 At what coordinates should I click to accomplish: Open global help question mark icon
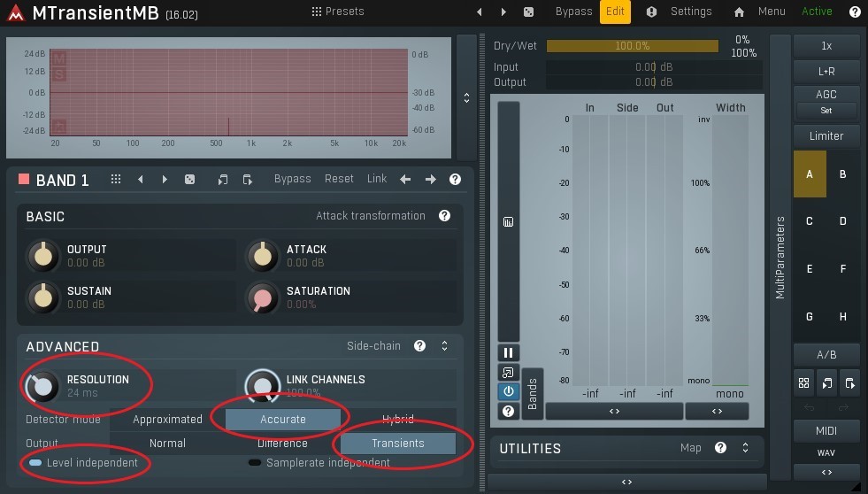[855, 12]
